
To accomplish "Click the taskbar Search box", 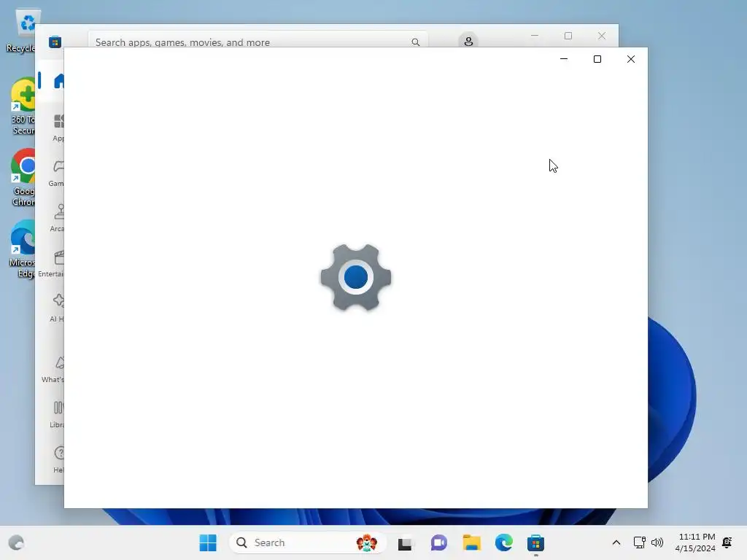I will click(307, 542).
